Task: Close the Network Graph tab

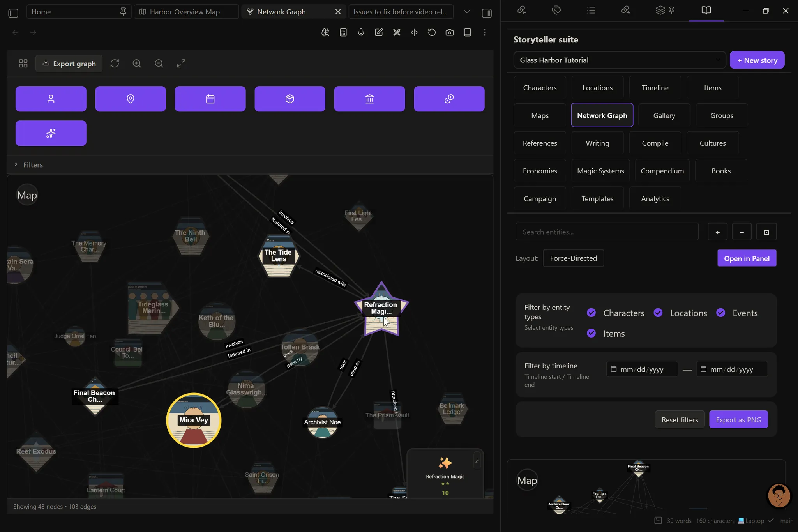Action: click(x=338, y=12)
